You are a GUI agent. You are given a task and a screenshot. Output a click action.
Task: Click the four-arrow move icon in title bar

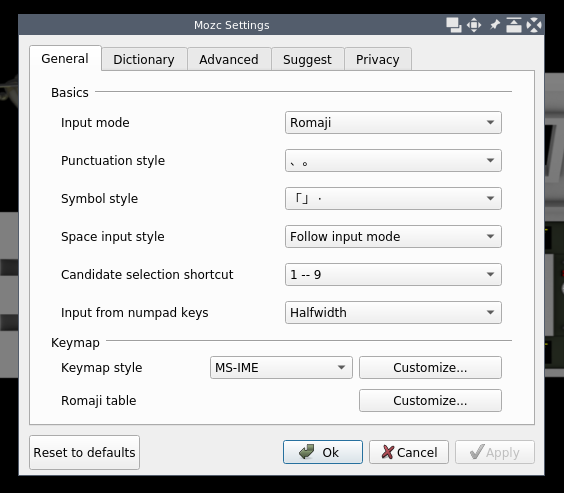[x=474, y=25]
